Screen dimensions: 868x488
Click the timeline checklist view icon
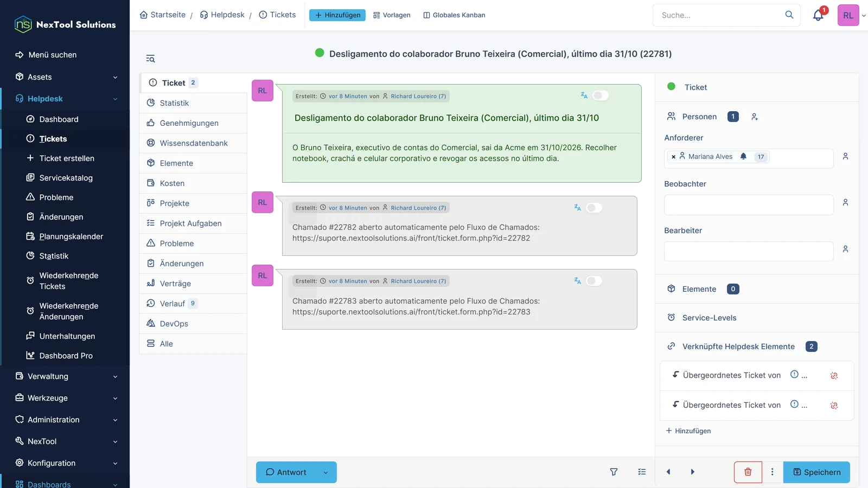tap(642, 472)
